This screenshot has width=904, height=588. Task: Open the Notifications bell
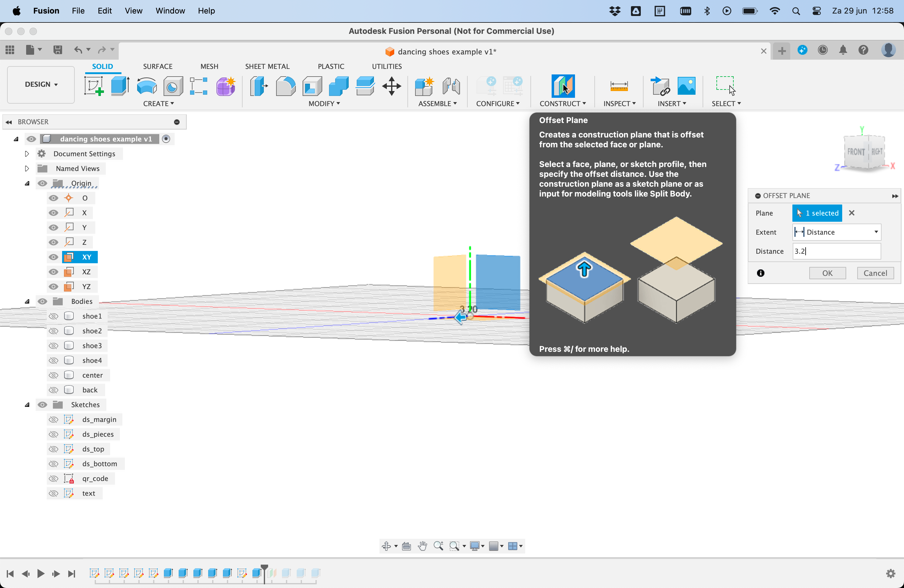coord(843,50)
